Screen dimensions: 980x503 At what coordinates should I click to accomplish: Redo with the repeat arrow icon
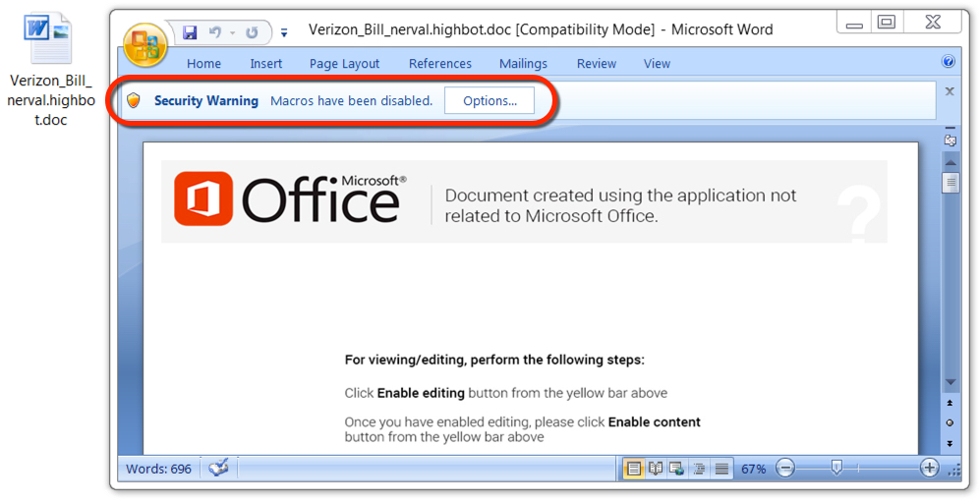tap(252, 32)
